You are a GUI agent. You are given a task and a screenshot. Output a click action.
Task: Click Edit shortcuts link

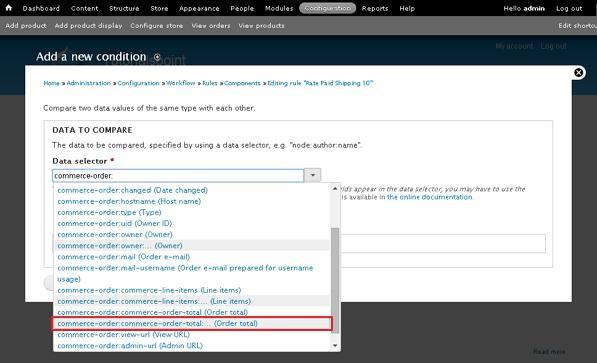(577, 26)
